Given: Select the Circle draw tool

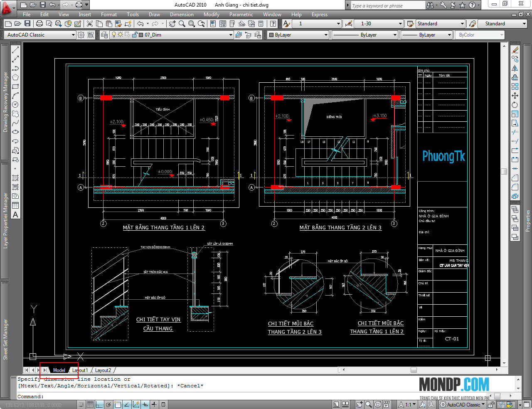Looking at the screenshot, I should [15, 105].
